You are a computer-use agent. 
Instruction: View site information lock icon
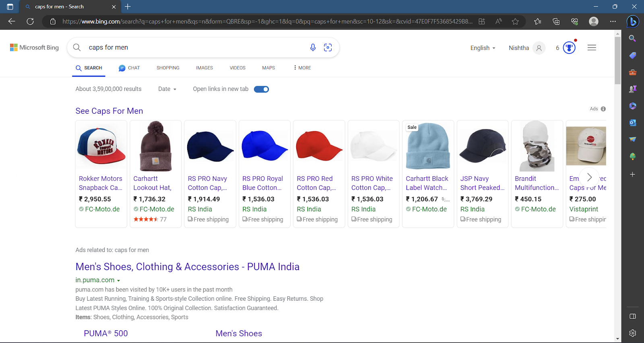point(53,21)
